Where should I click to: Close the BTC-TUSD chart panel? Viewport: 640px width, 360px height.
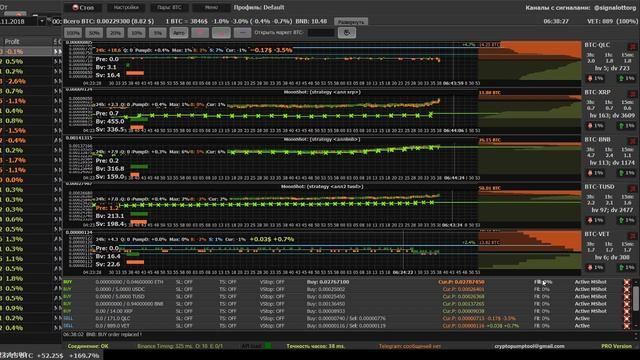click(632, 188)
